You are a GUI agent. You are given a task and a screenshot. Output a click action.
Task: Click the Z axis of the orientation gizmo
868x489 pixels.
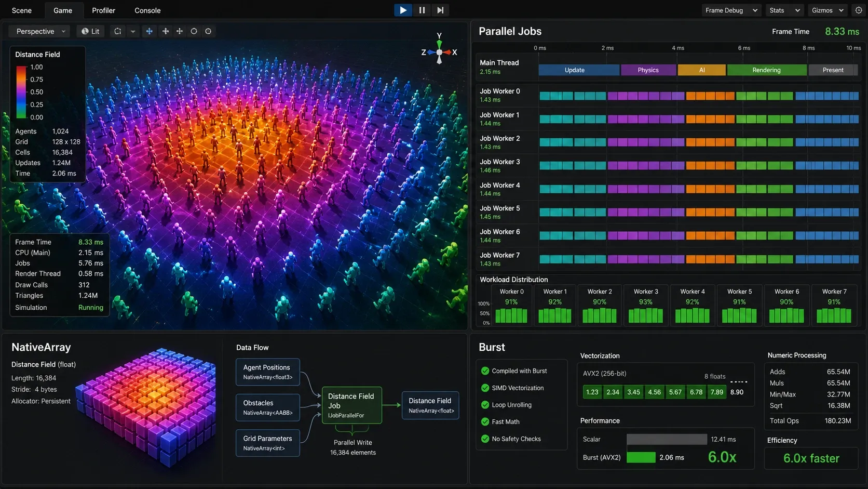pos(424,52)
